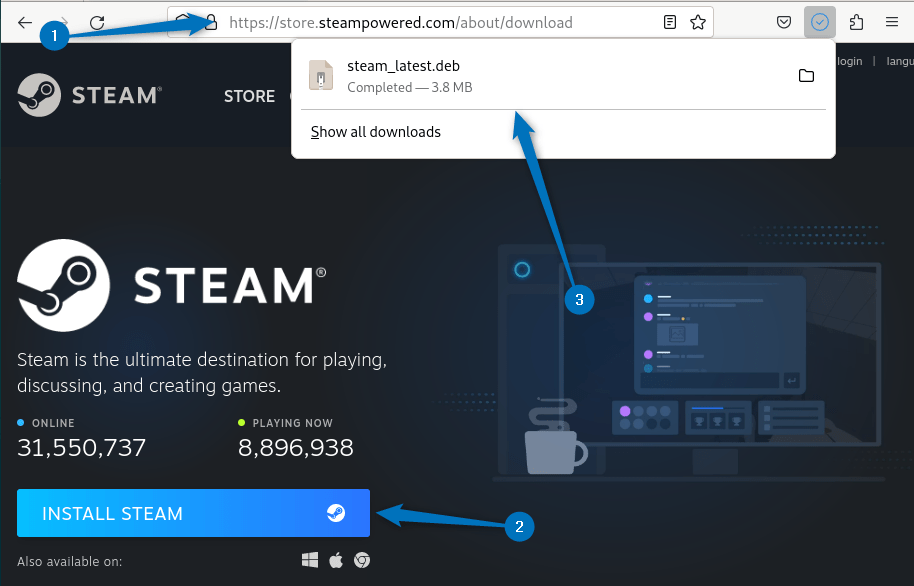Screen dimensions: 914x586
Task: Choose the Apple macOS platform icon
Action: [x=336, y=561]
